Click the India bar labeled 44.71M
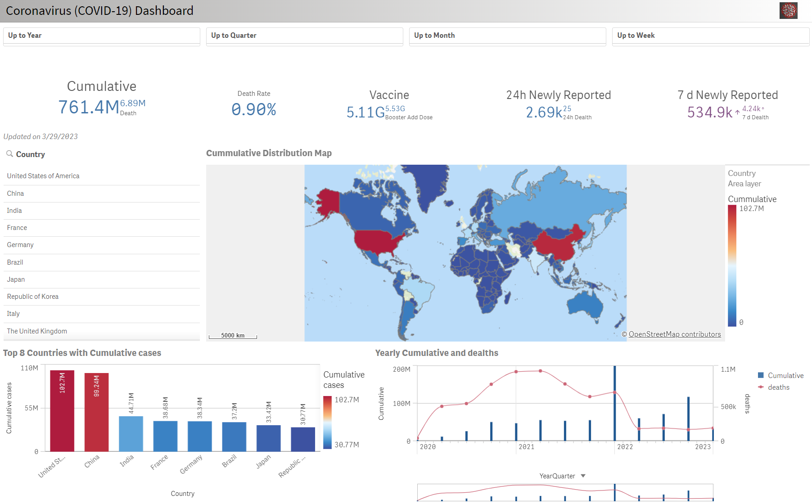Viewport: 812px width, 504px height. click(131, 434)
